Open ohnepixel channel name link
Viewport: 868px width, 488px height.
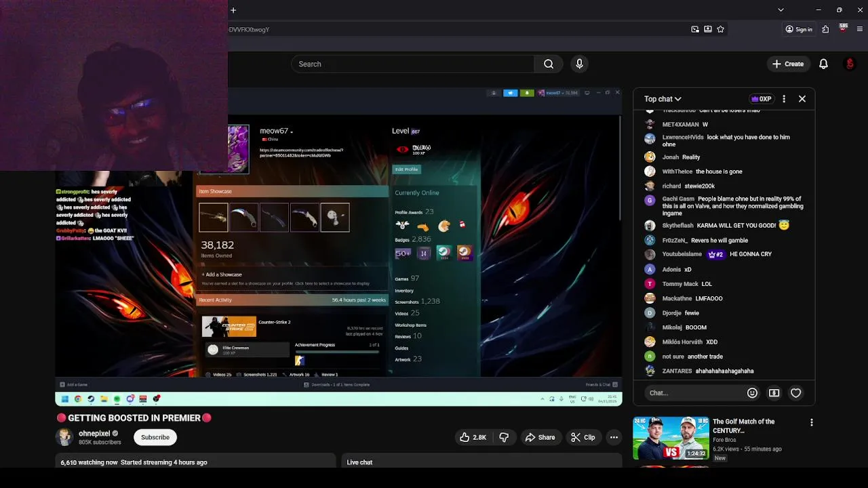[94, 433]
